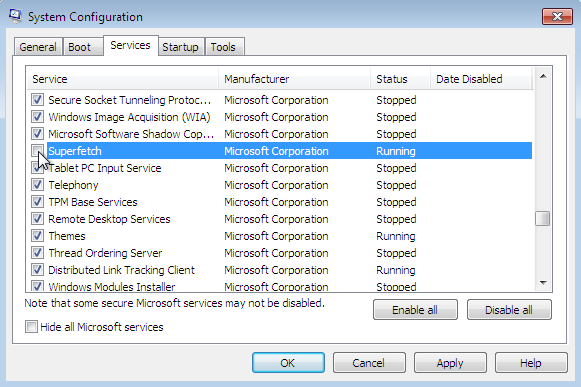Screen dimensions: 581x387
Task: Select the Telephony service name
Action: pyautogui.click(x=73, y=185)
